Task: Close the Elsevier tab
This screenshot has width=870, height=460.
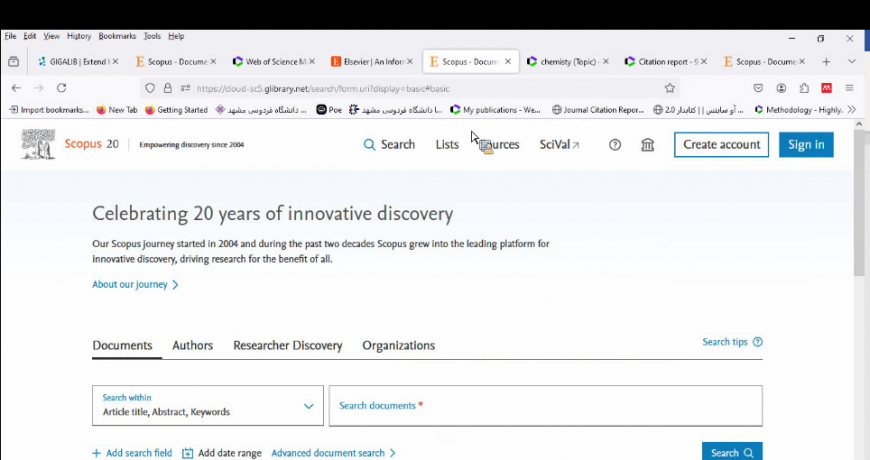Action: (409, 62)
